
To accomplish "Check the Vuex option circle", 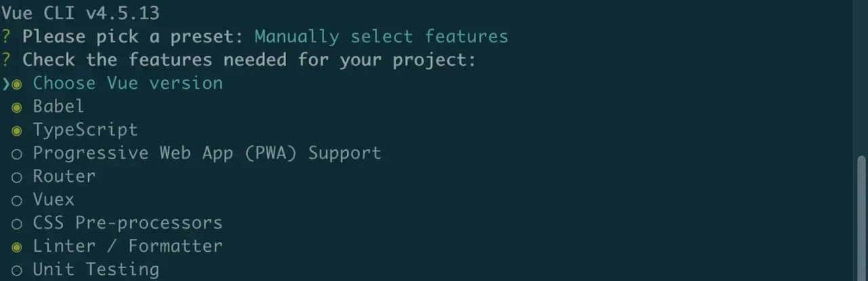I will pos(17,200).
